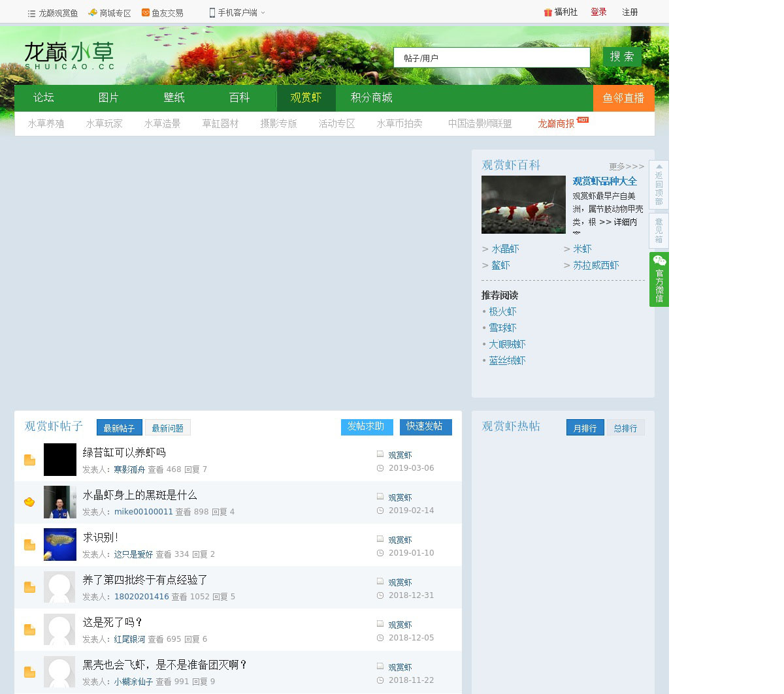Open the 极火虾 recommended reading link
Image resolution: width=784 pixels, height=694 pixels.
(x=502, y=312)
